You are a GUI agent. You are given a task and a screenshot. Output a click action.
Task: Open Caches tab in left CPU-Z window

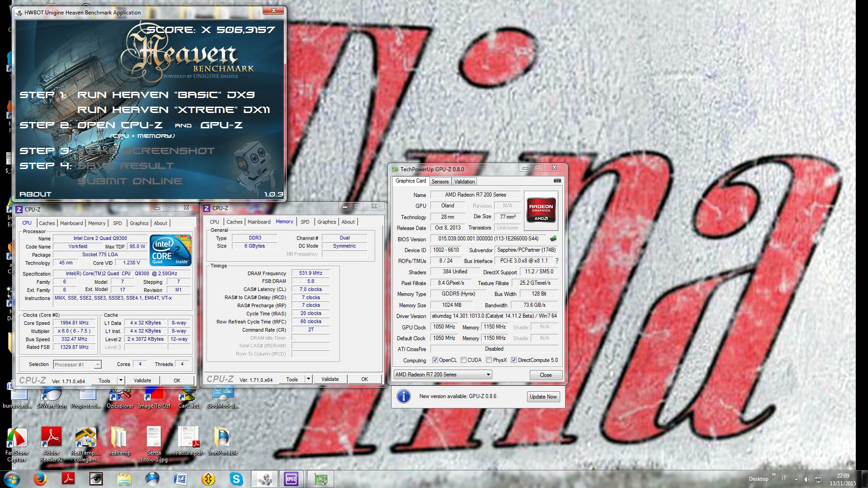[x=47, y=223]
